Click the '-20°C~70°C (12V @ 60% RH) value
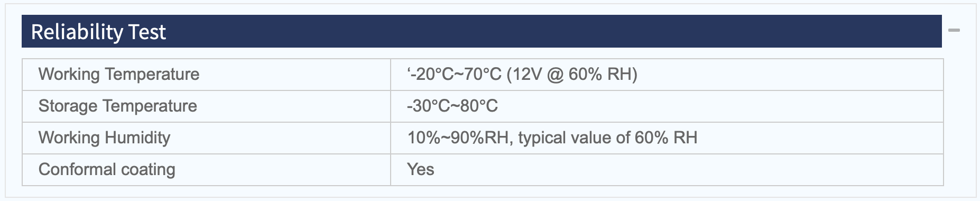The width and height of the screenshot is (980, 201). coord(522,74)
